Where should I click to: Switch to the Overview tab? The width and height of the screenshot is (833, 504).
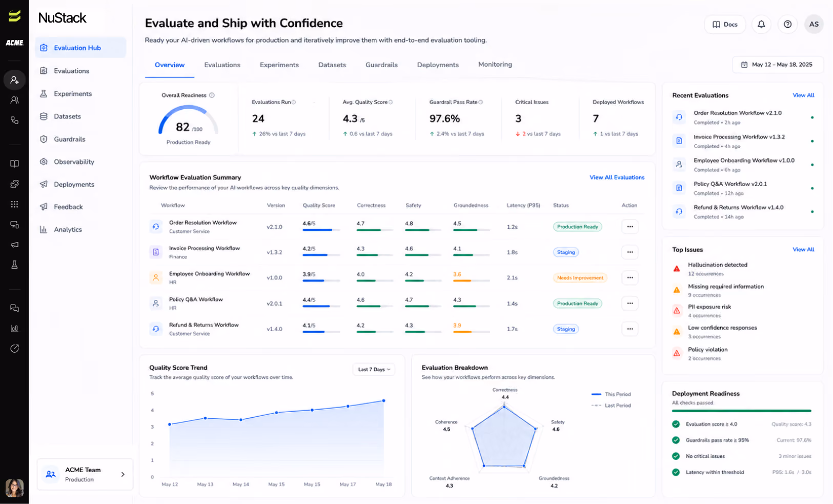[170, 65]
